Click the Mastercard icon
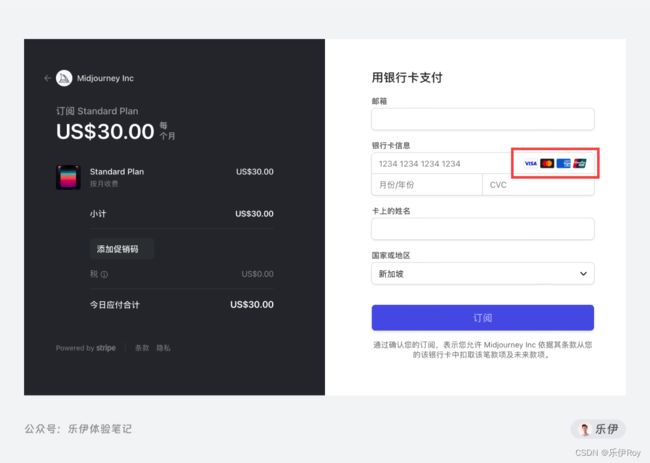650x463 pixels. coord(547,163)
